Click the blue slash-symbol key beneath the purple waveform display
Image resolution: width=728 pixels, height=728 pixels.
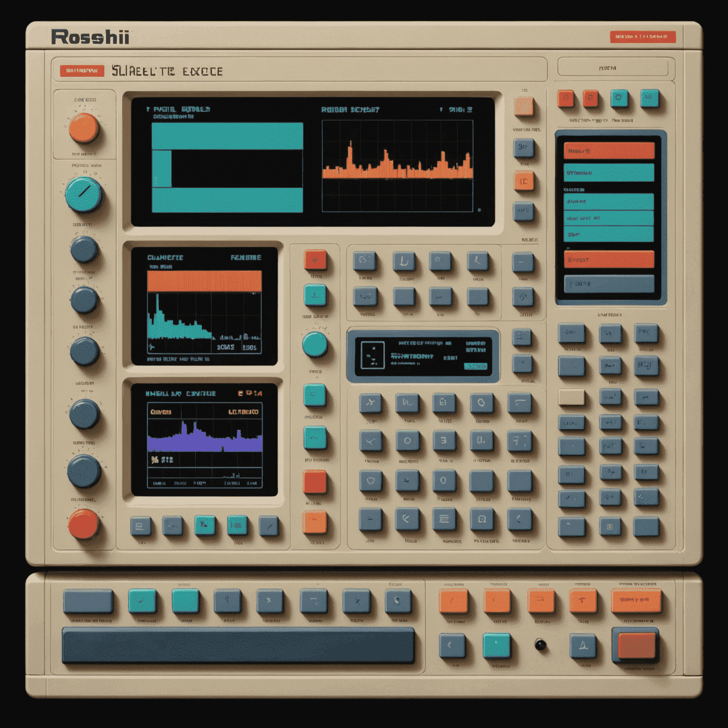pos(269,526)
